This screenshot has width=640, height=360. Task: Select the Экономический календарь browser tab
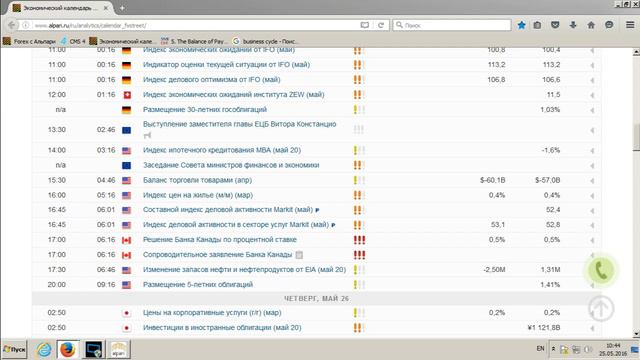[61, 8]
